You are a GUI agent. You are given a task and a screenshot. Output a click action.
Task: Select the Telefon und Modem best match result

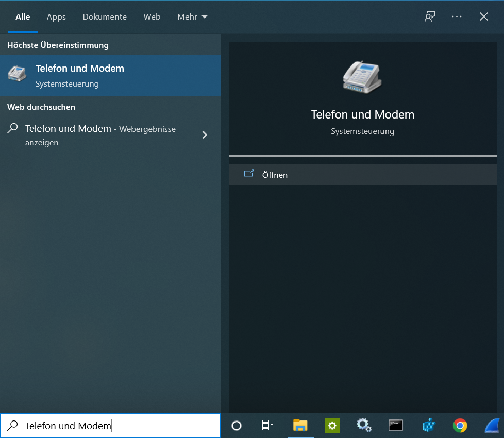point(110,75)
